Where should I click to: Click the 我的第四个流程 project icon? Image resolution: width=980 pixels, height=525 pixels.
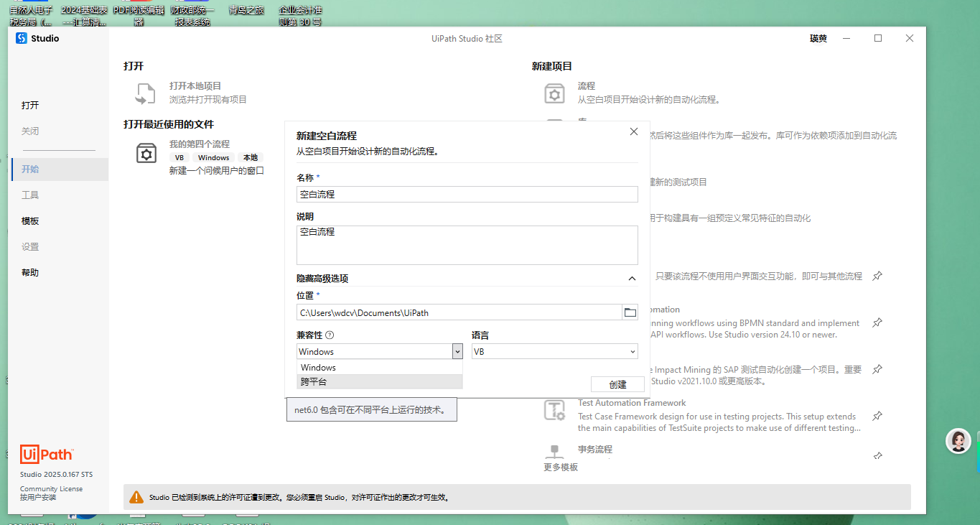[x=146, y=152]
